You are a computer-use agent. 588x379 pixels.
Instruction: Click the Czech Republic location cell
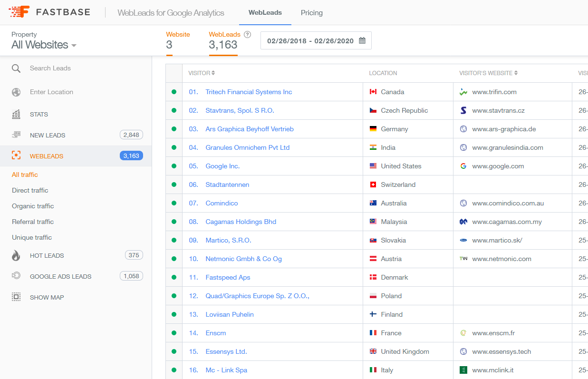[x=408, y=110]
